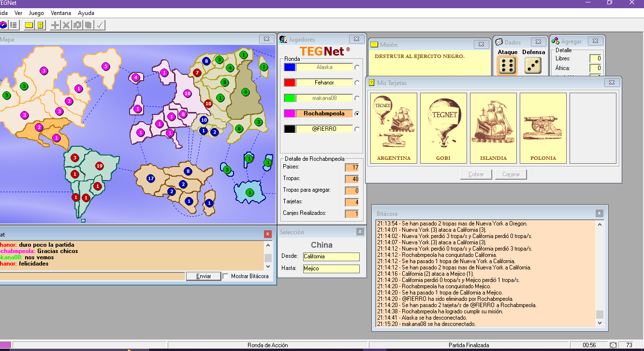Click the Mis Tarjetas panel title icon

coord(372,83)
